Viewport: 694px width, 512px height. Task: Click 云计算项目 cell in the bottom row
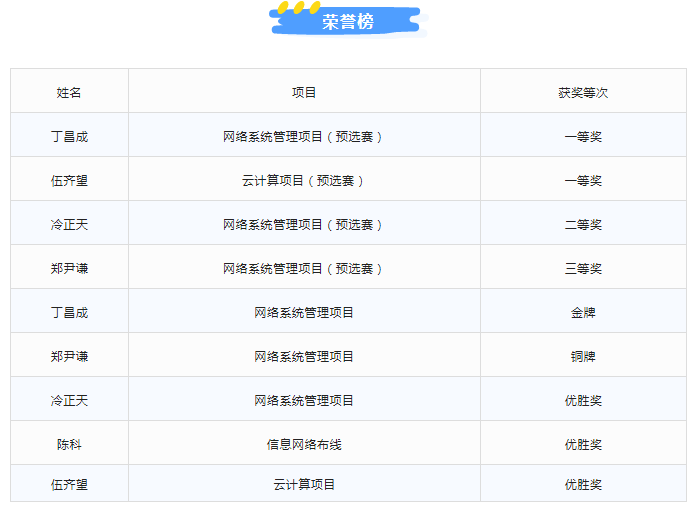[304, 484]
